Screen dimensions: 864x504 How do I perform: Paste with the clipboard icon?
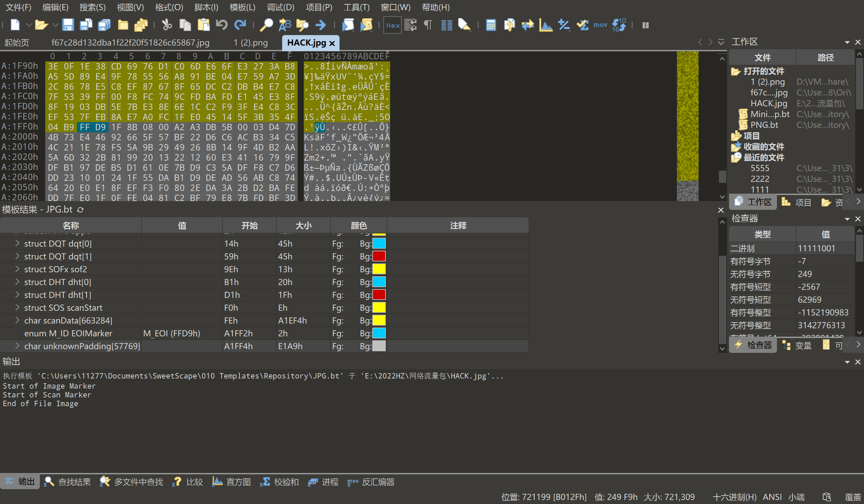coord(204,25)
